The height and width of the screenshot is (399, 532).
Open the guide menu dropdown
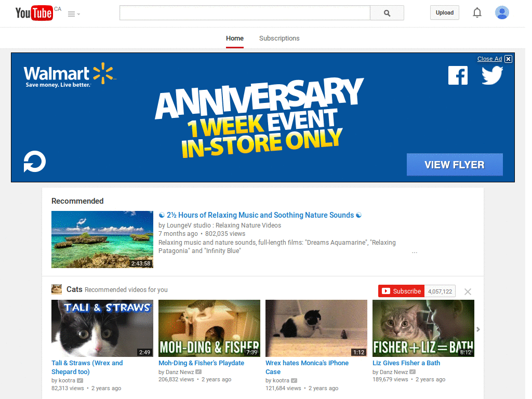[73, 14]
